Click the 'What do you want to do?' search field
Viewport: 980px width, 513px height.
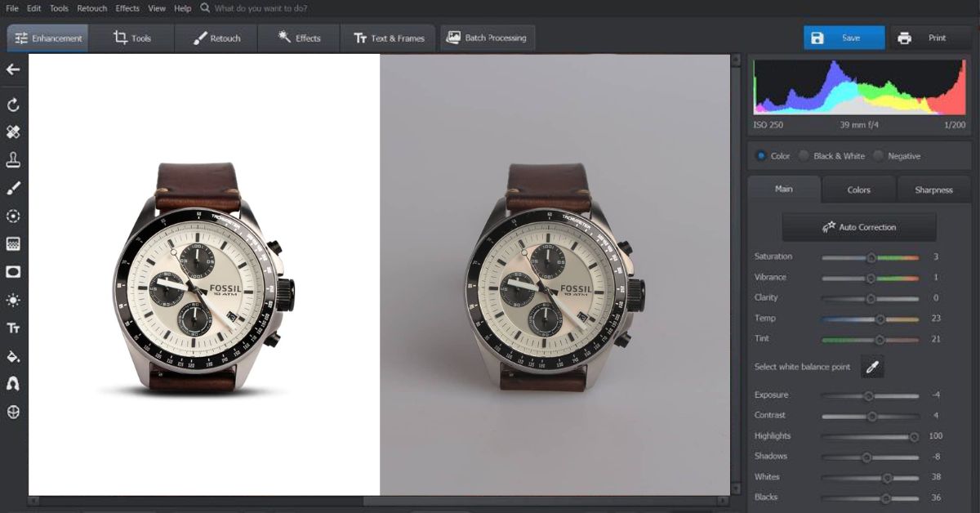click(261, 8)
